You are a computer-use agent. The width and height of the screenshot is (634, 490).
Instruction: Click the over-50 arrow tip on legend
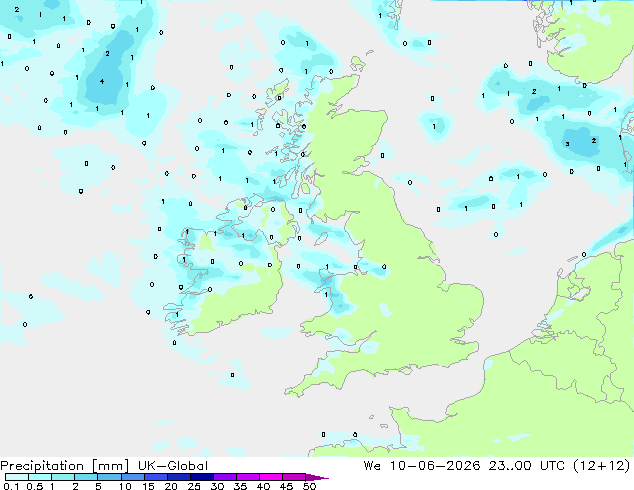(x=317, y=478)
